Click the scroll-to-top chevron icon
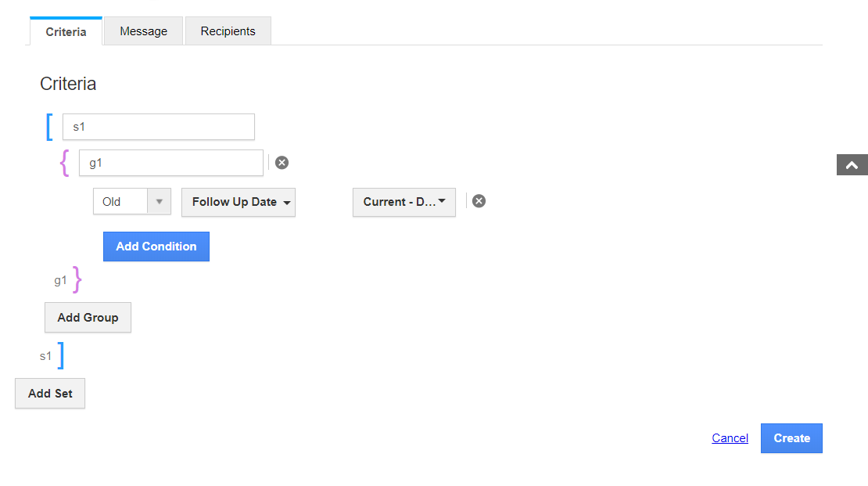 pos(852,165)
